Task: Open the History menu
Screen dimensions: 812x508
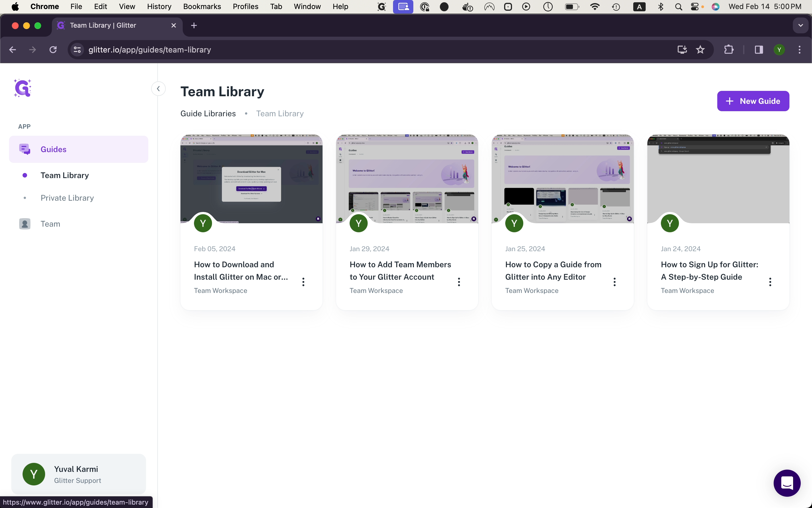Action: pyautogui.click(x=159, y=6)
